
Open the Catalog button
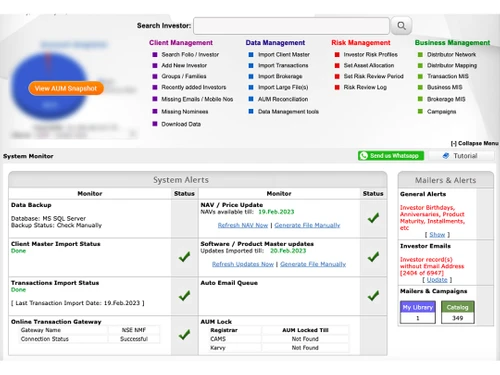(458, 307)
